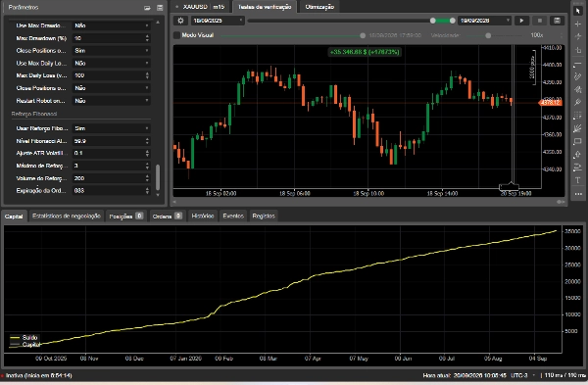588x385 pixels.
Task: Switch to the XAUUSD m15 tab
Action: [x=201, y=7]
